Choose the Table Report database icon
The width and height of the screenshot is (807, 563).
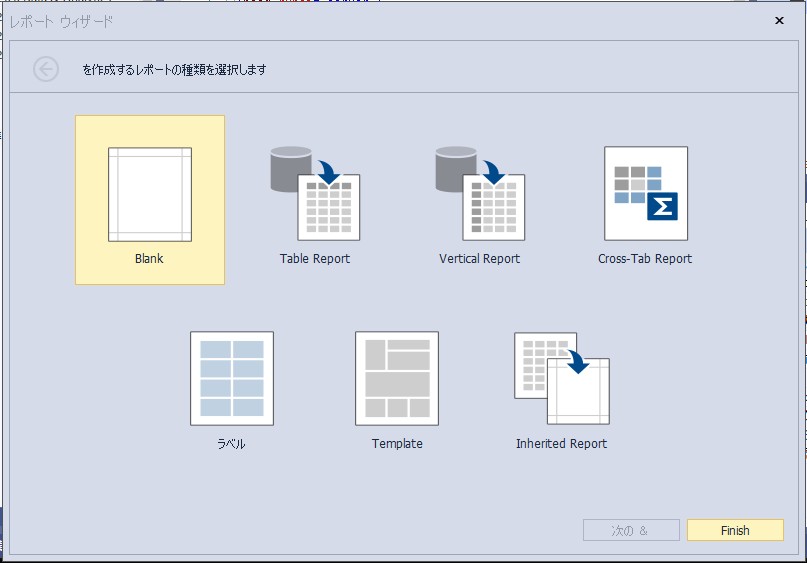[x=315, y=194]
